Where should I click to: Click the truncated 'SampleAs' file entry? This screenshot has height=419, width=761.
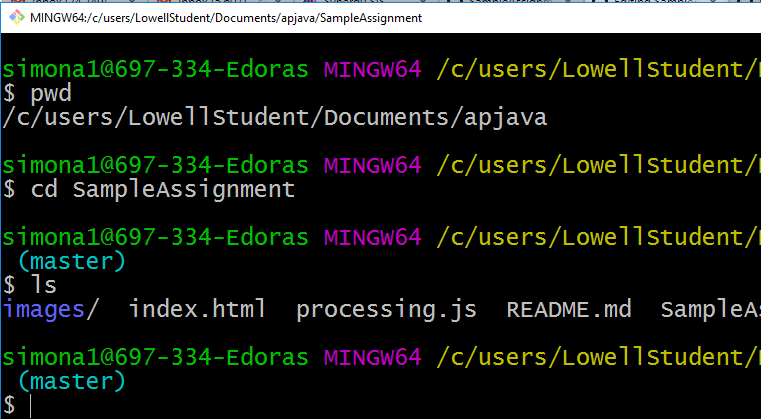pyautogui.click(x=710, y=309)
